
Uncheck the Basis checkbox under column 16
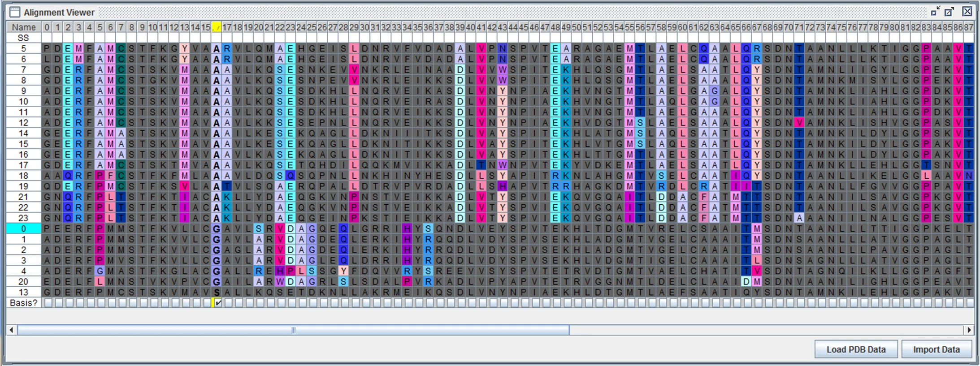click(217, 303)
